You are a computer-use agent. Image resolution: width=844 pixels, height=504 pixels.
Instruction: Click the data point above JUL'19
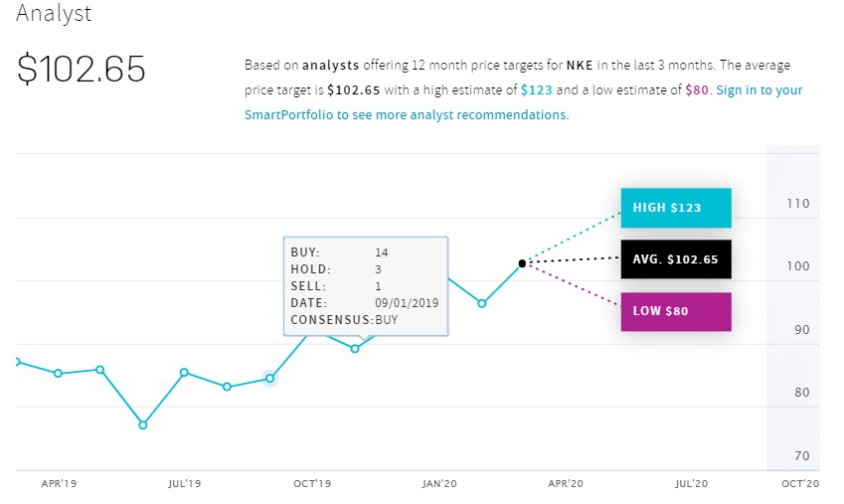184,373
